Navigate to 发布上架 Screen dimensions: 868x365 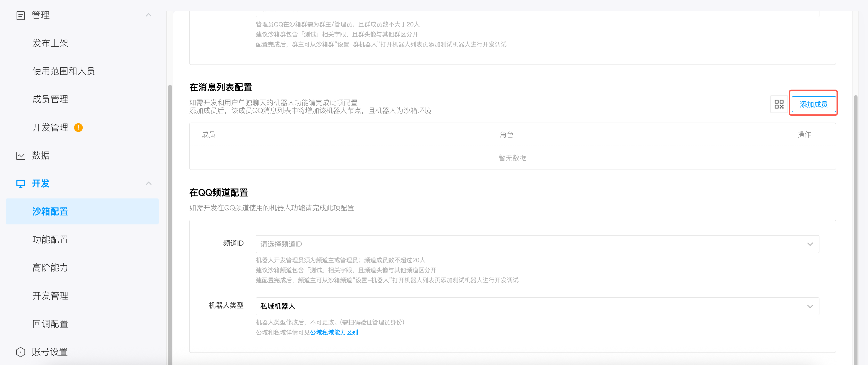(50, 43)
